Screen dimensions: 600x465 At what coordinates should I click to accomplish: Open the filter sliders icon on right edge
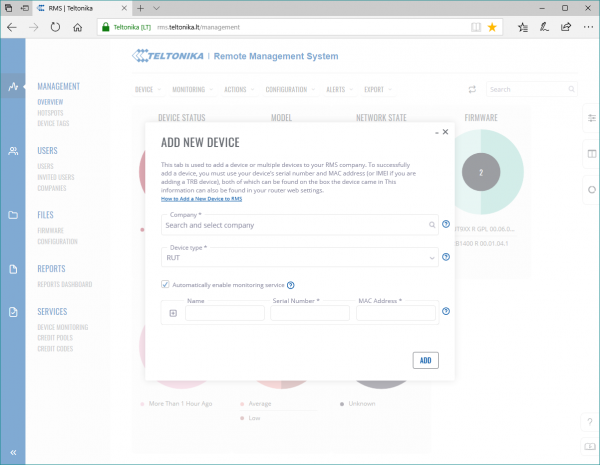click(592, 118)
